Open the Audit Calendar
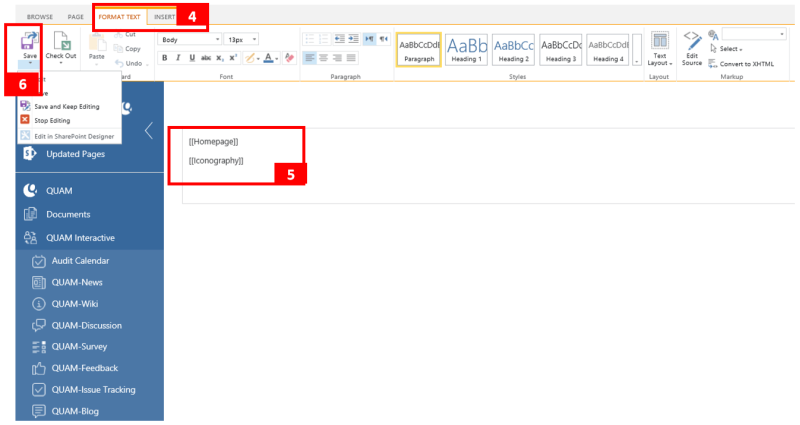 (80, 261)
